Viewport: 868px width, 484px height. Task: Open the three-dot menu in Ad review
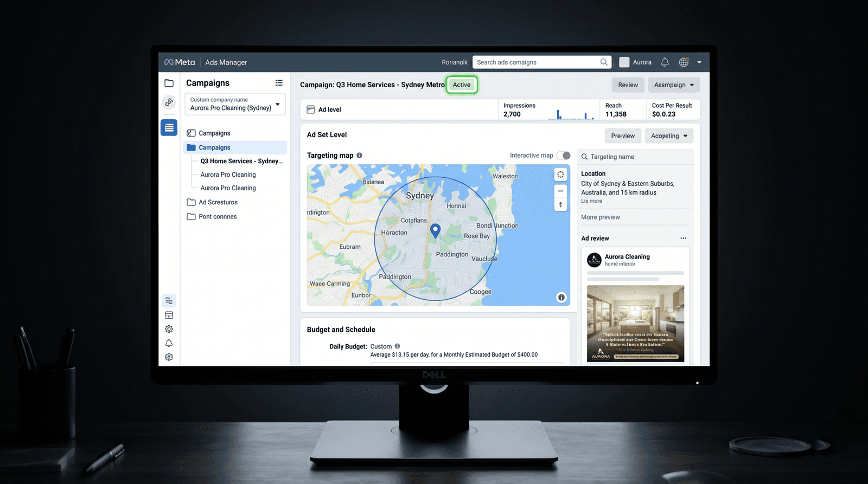[683, 238]
